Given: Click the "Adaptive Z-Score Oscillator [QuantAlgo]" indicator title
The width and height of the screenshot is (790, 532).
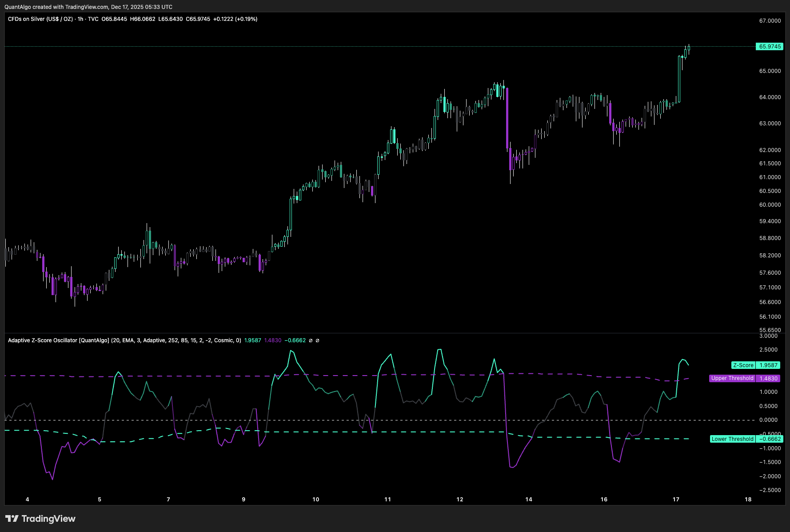Looking at the screenshot, I should pos(59,340).
